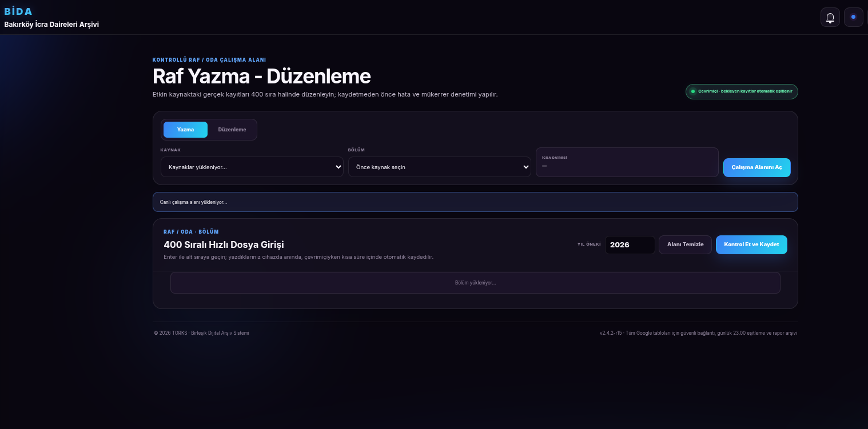Click the "Bakırköy İcra Daireleri Arşivi" subtitle
The width and height of the screenshot is (868, 429).
tap(51, 25)
